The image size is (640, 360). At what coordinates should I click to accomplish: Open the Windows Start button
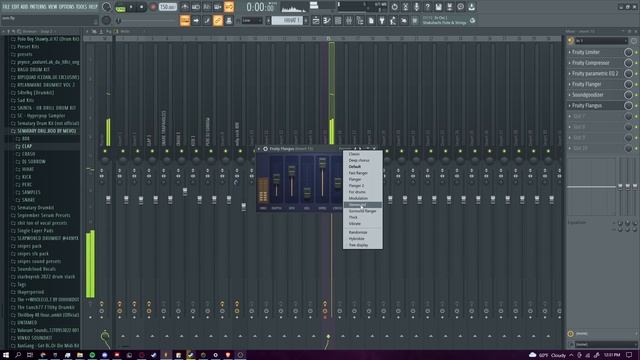[6, 355]
